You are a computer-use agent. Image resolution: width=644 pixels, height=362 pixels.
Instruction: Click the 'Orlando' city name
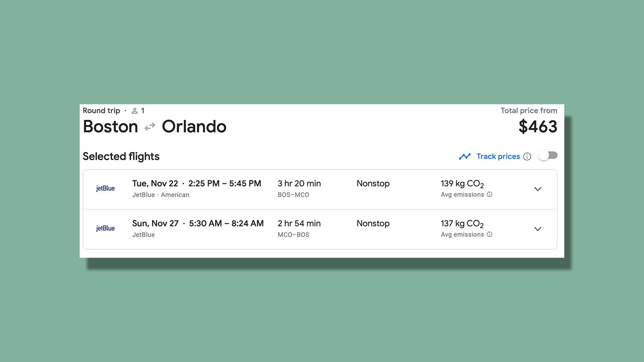coord(194,127)
